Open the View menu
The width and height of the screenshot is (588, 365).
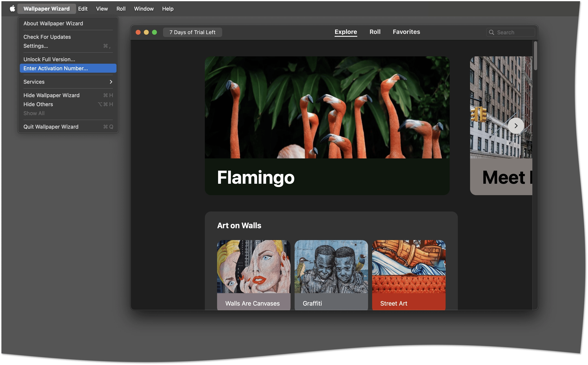pos(102,9)
